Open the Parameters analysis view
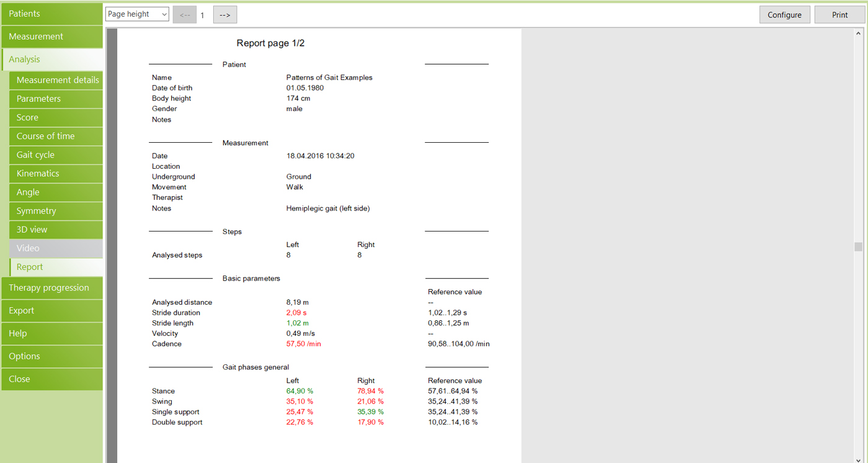The height and width of the screenshot is (463, 868). pyautogui.click(x=56, y=99)
